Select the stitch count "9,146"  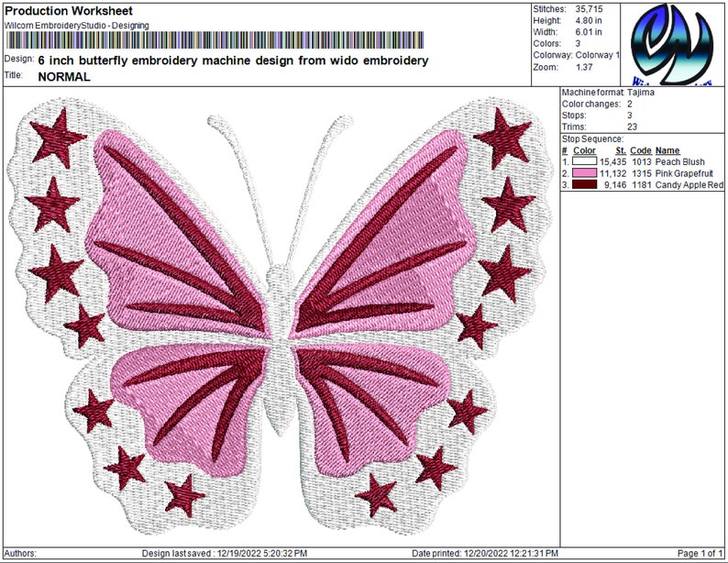coord(615,185)
